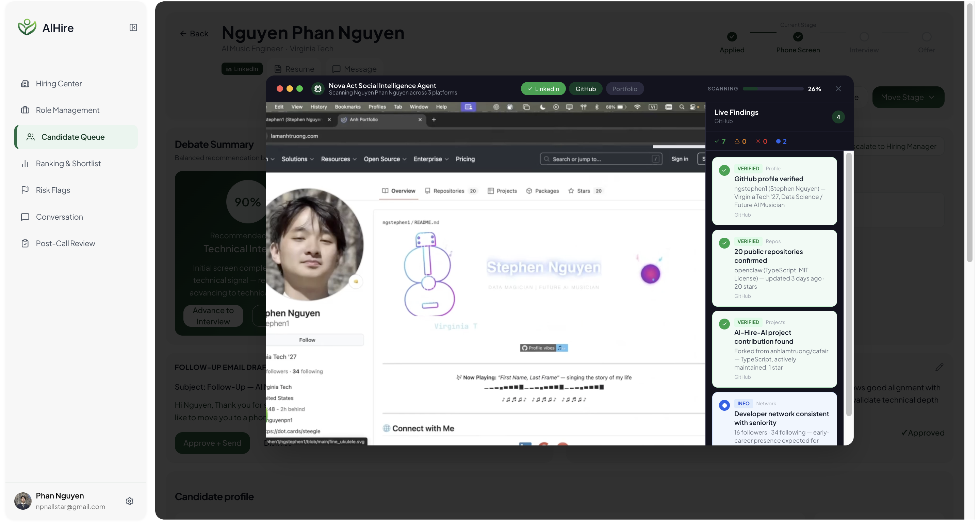Image resolution: width=980 pixels, height=525 pixels.
Task: Click the scanning progress bar
Action: [773, 89]
